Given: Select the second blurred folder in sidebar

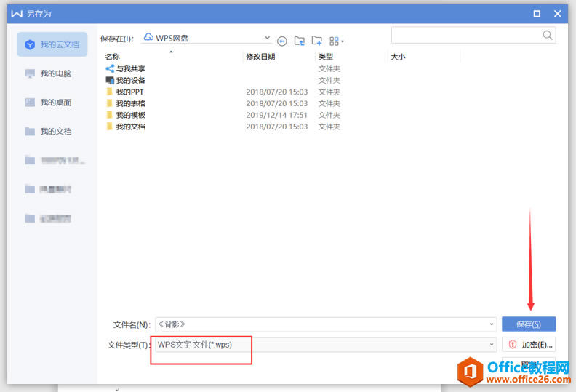Looking at the screenshot, I should click(48, 190).
